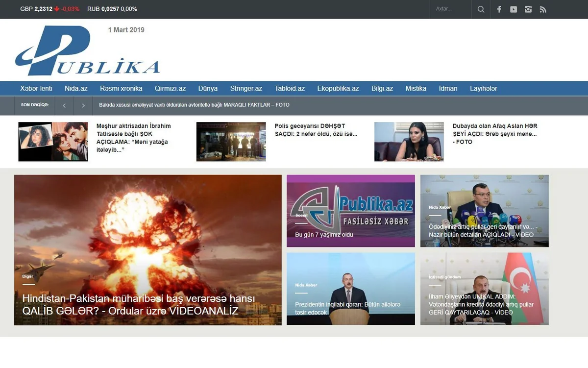This screenshot has height=368, width=588.
Task: Click the İqtisadi gündəm category label
Action: (444, 277)
